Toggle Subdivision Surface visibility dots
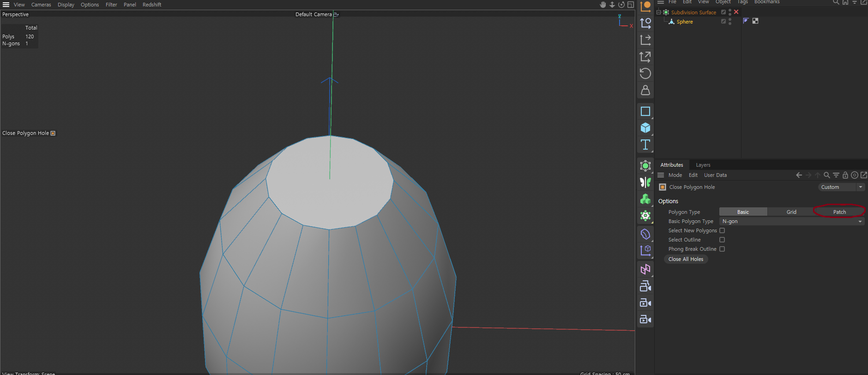The height and width of the screenshot is (375, 868). point(730,12)
